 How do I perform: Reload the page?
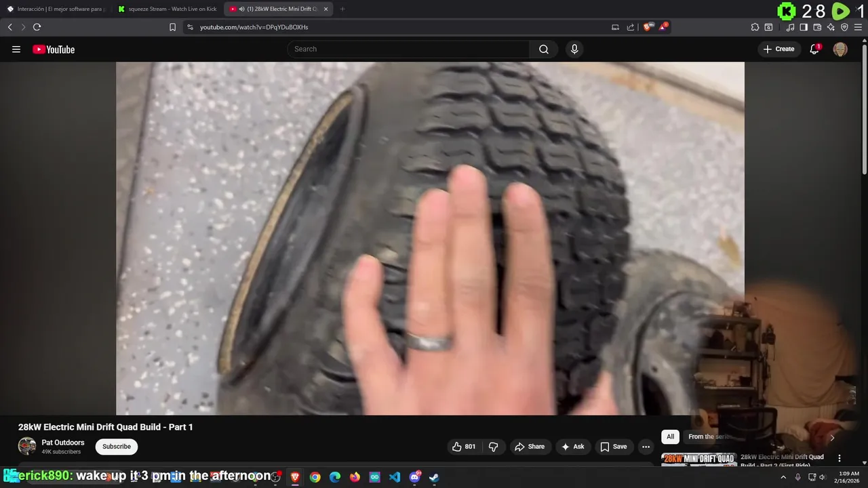point(37,27)
